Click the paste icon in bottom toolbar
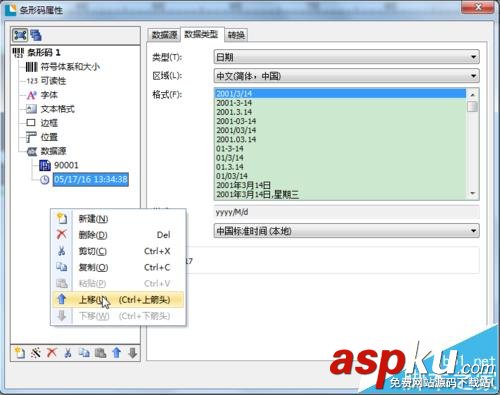 point(100,352)
